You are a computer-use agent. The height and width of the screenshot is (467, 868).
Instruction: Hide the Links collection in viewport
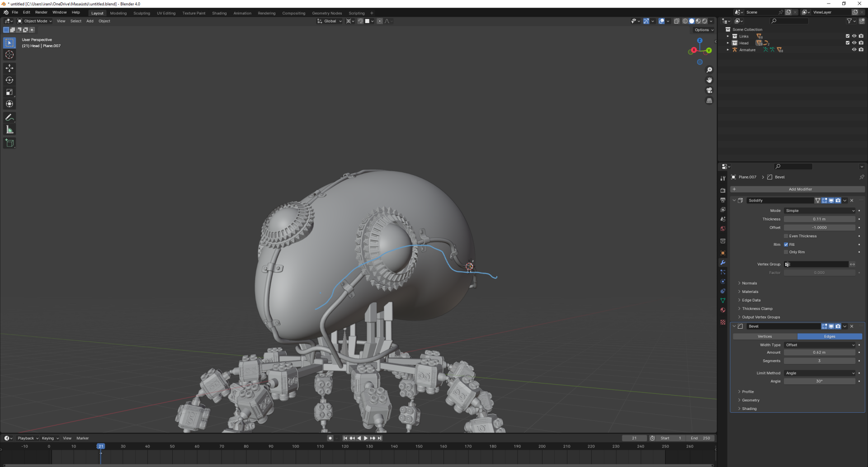point(854,36)
